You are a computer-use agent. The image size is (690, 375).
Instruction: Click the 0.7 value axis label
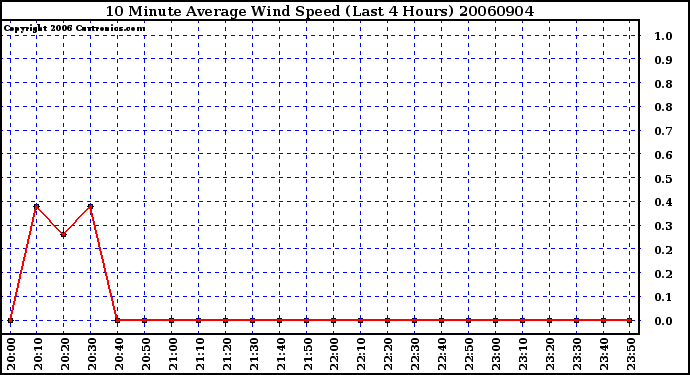tap(664, 131)
